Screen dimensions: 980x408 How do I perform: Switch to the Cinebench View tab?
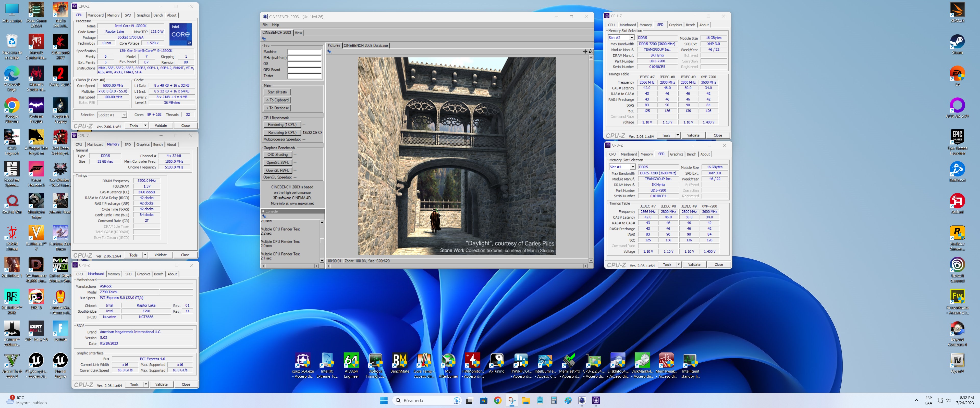tap(299, 33)
